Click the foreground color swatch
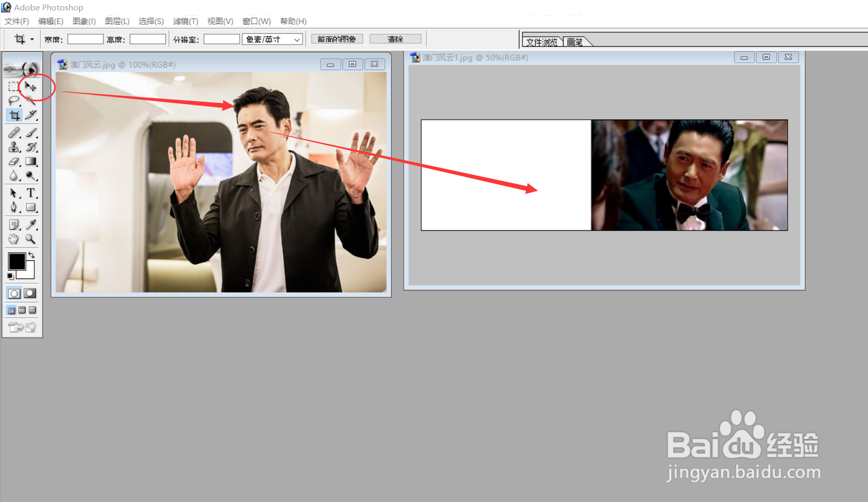The image size is (868, 502). click(16, 261)
